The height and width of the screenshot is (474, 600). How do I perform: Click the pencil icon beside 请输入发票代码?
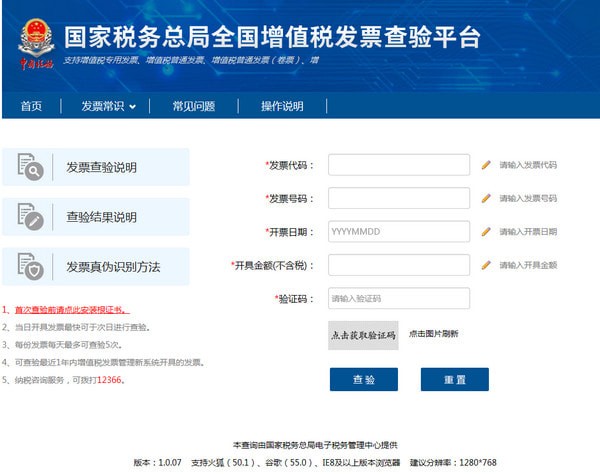click(486, 165)
